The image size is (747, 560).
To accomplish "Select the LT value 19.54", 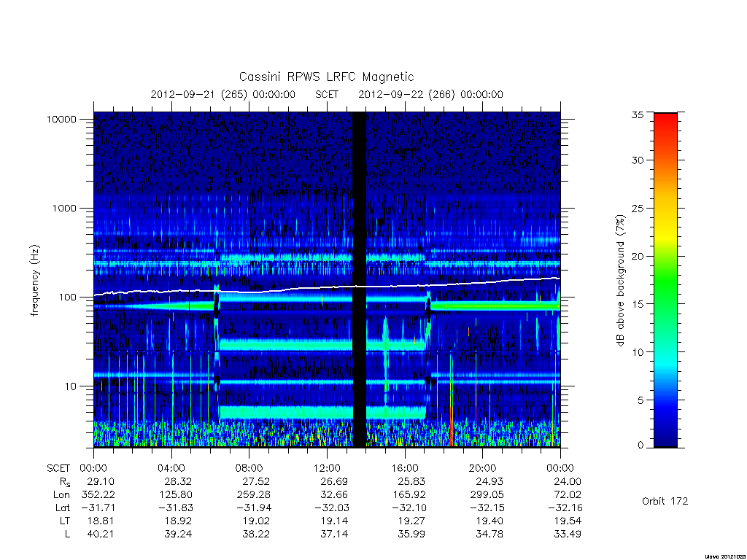I will point(568,521).
